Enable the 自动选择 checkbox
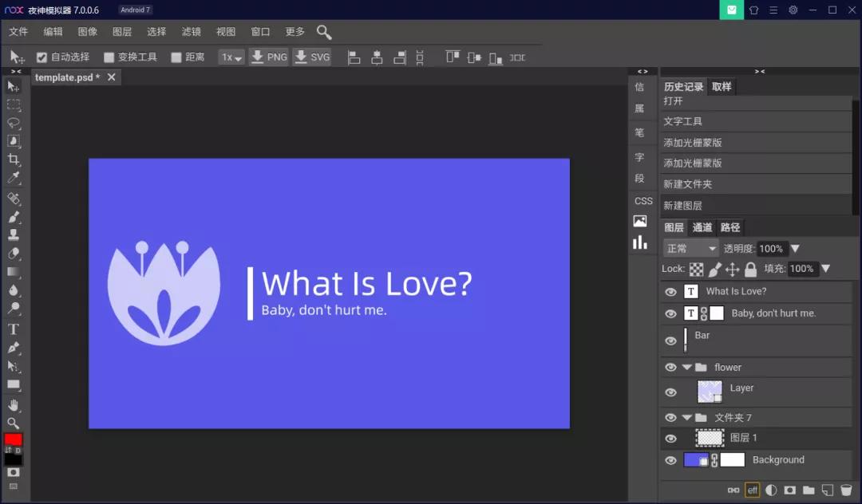This screenshot has height=504, width=862. pyautogui.click(x=42, y=57)
